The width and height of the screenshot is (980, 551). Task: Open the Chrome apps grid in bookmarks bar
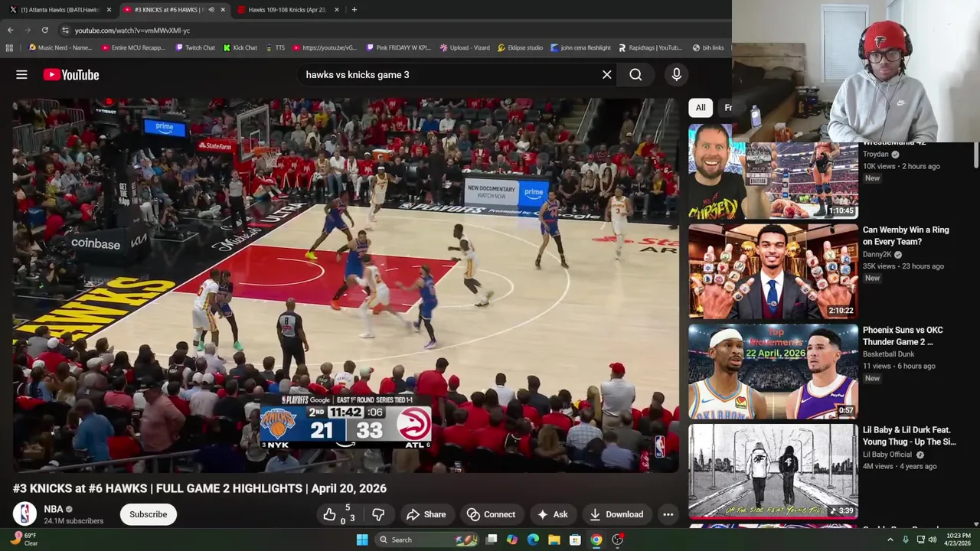click(9, 47)
